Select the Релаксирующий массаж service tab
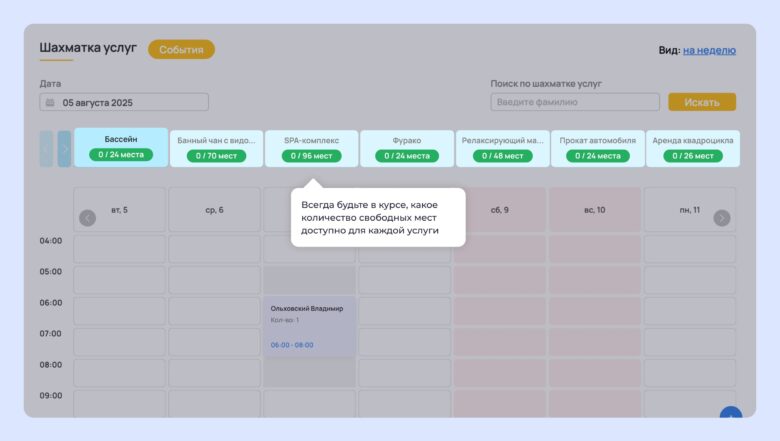 502,148
